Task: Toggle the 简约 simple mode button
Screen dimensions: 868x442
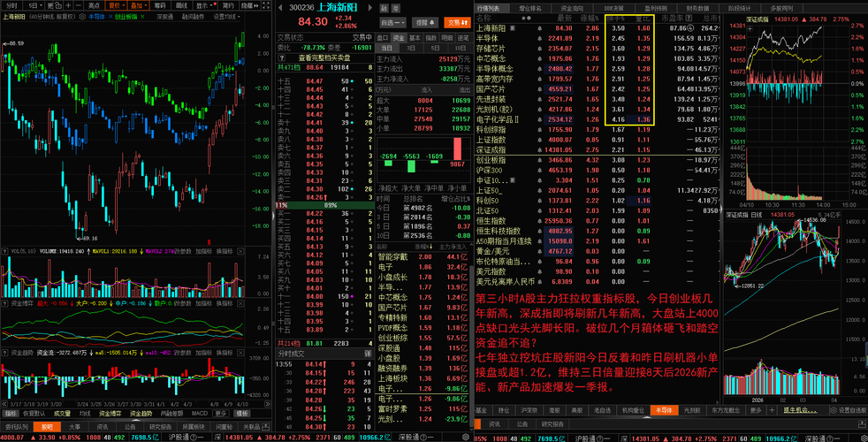Action: 228,5
